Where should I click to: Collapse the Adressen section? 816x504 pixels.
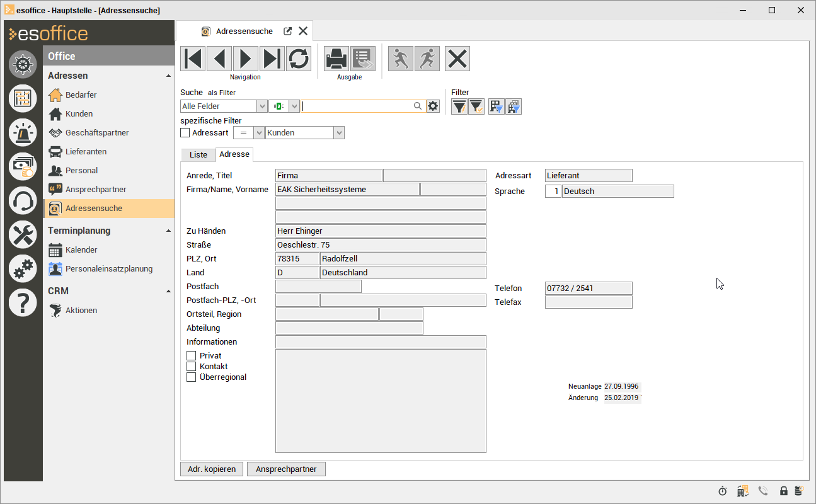pos(168,76)
